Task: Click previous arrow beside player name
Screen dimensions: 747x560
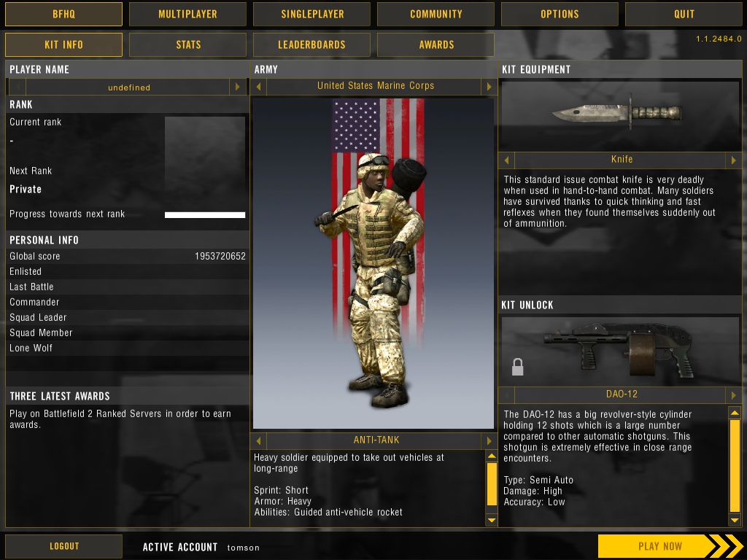Action: click(18, 87)
